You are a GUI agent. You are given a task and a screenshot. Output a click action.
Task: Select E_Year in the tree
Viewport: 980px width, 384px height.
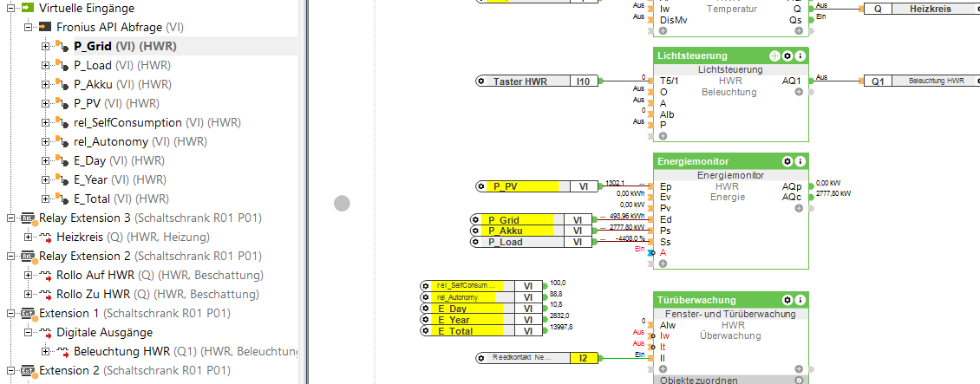[122, 179]
